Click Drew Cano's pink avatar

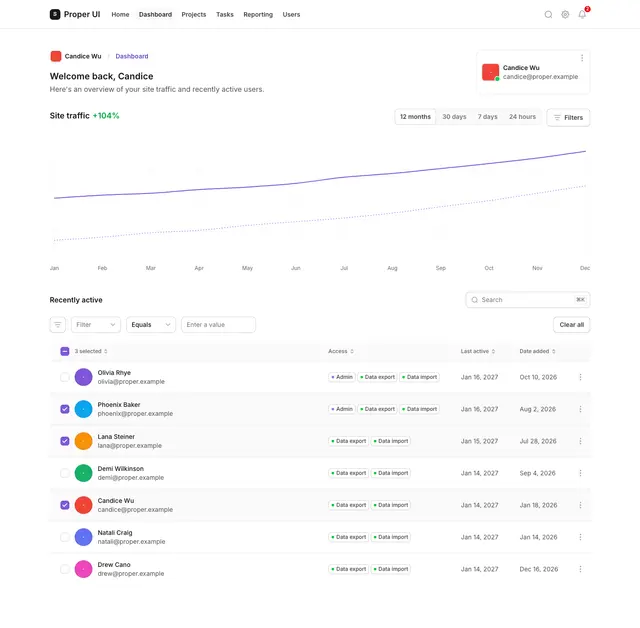coord(83,569)
